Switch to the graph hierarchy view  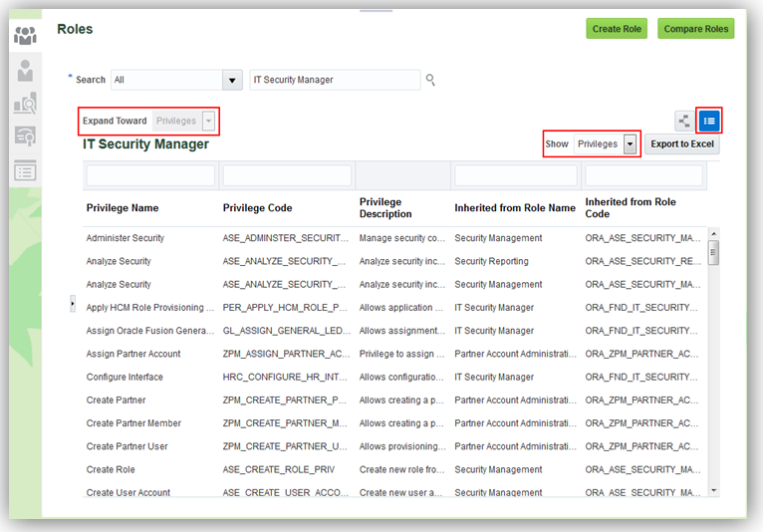[684, 121]
